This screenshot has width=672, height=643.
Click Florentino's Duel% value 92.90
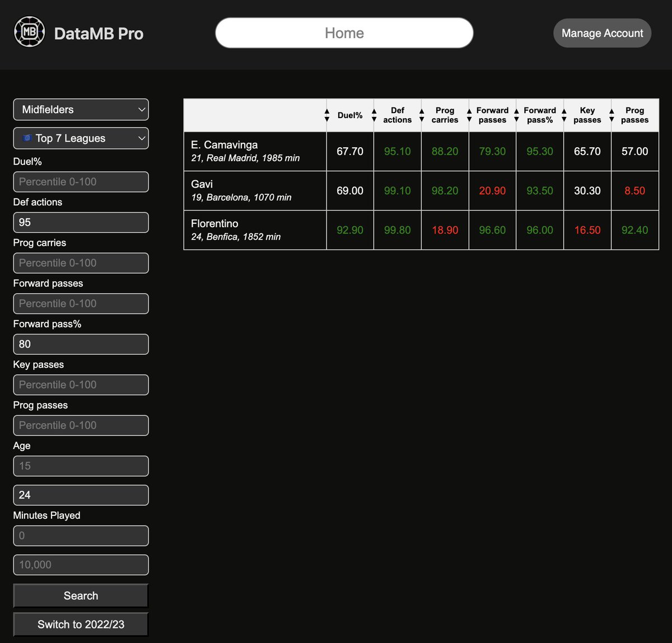pyautogui.click(x=350, y=230)
